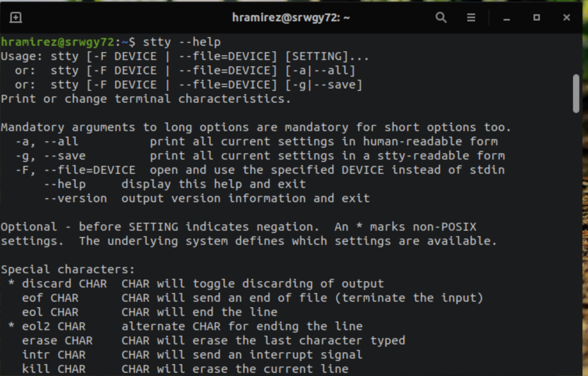The image size is (588, 376).
Task: Click the vertical scrollbar thumb
Action: coord(576,93)
